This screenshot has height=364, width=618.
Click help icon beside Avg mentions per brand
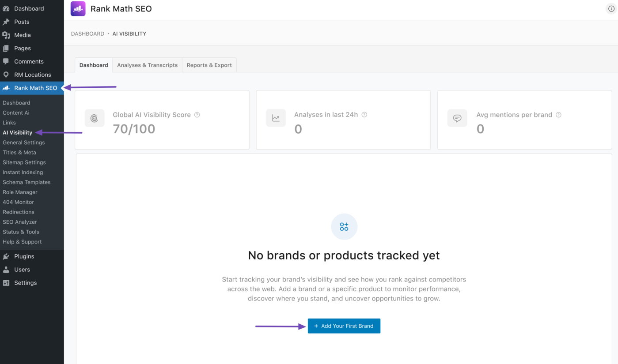pyautogui.click(x=558, y=115)
